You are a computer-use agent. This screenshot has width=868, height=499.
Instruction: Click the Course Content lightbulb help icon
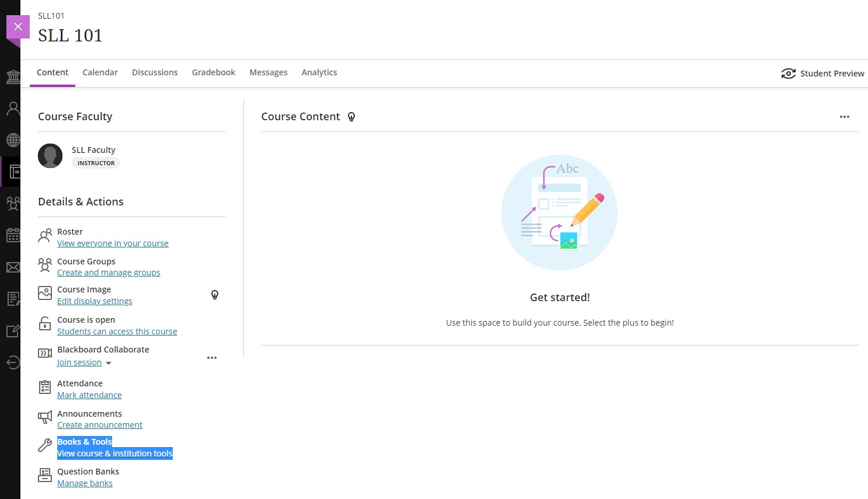pos(351,117)
